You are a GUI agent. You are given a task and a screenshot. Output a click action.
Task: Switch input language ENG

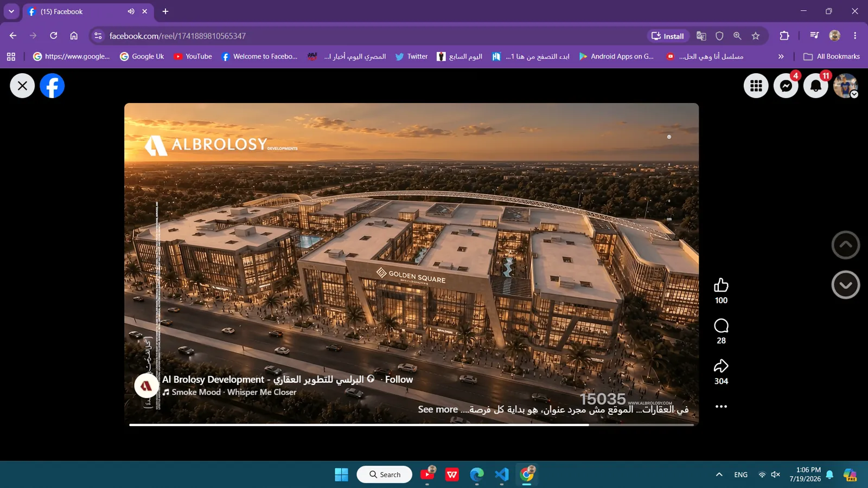pyautogui.click(x=741, y=474)
